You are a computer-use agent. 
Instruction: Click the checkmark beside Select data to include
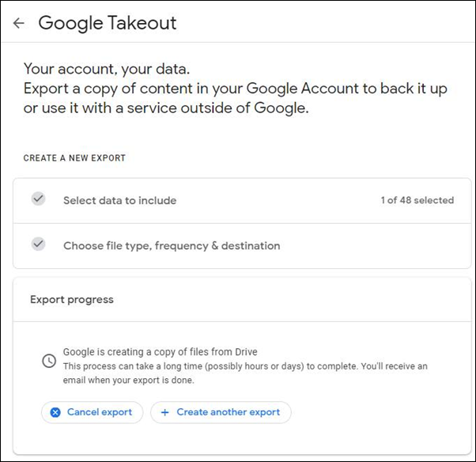39,199
